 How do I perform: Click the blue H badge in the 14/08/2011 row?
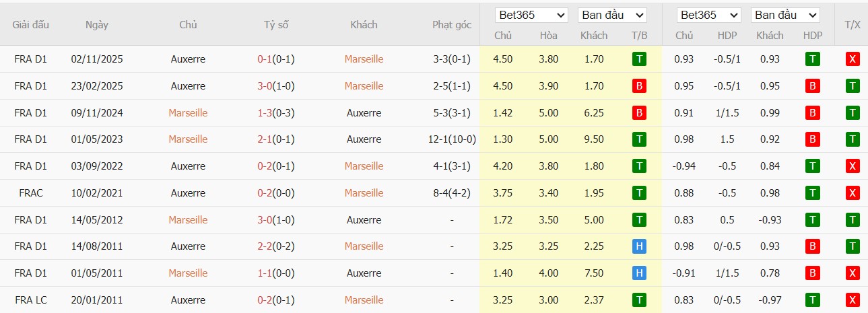click(639, 246)
